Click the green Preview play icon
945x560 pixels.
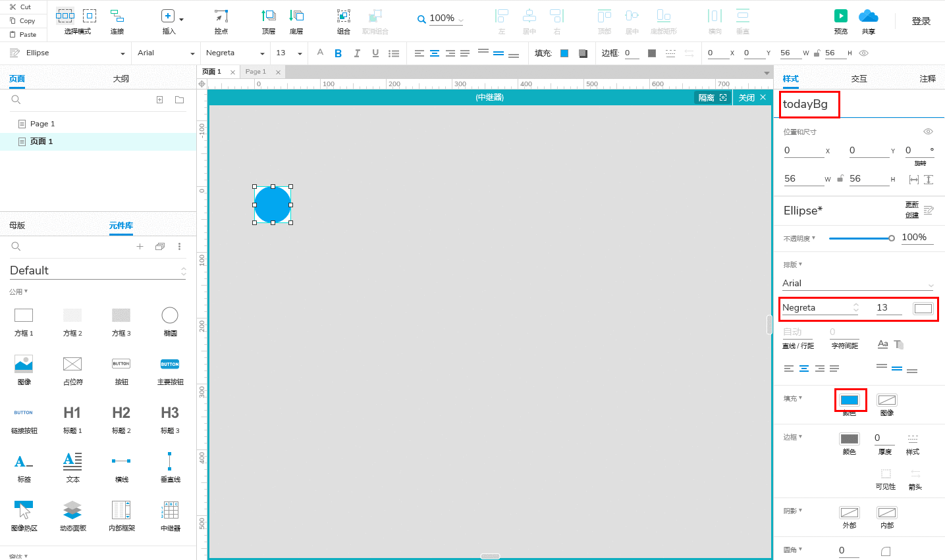pyautogui.click(x=841, y=16)
